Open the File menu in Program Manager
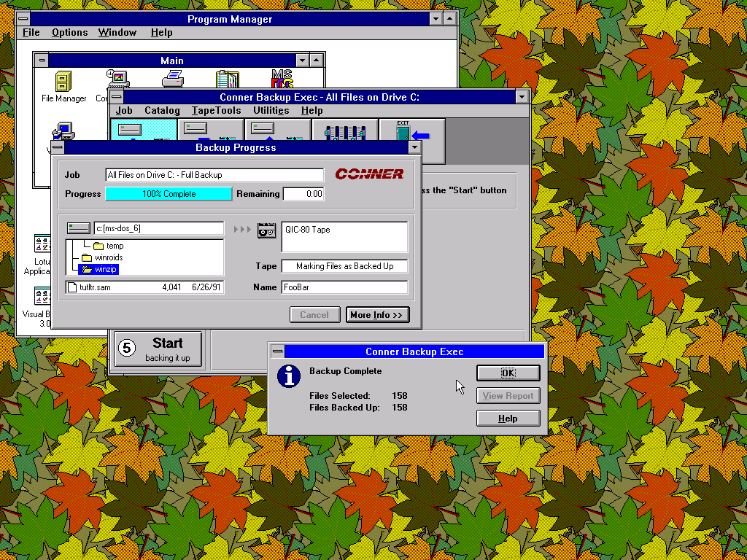 31,32
